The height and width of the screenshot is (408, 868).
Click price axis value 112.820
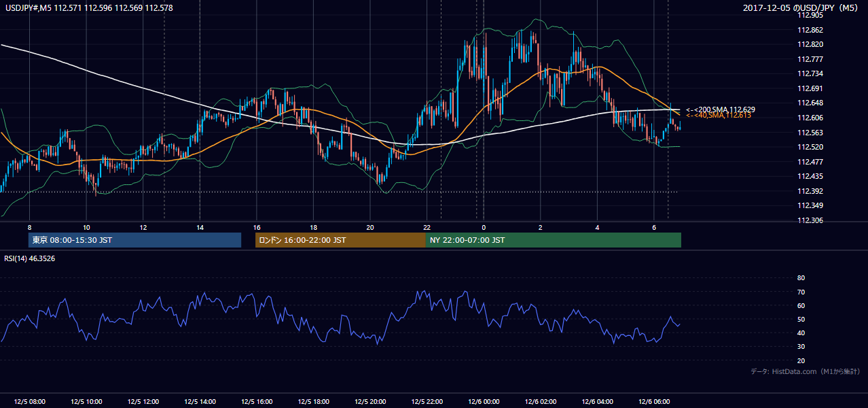click(x=811, y=44)
